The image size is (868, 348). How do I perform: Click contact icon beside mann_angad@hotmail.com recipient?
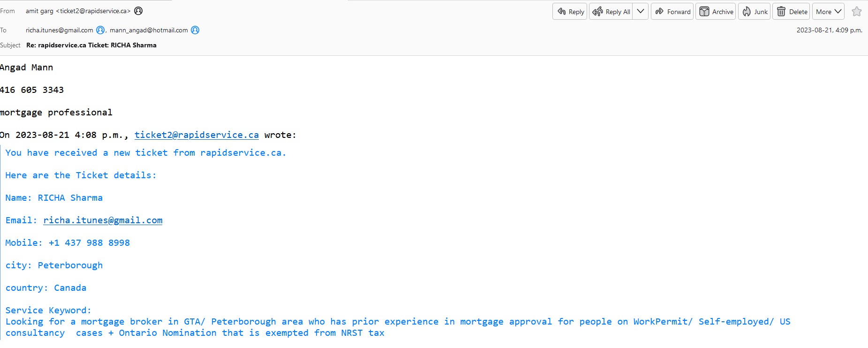click(195, 30)
